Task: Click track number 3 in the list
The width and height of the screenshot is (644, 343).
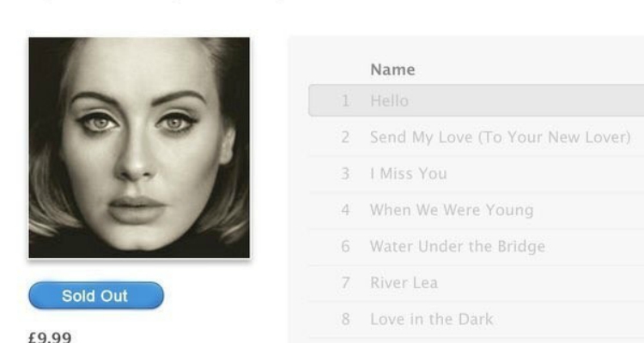Action: click(x=345, y=173)
